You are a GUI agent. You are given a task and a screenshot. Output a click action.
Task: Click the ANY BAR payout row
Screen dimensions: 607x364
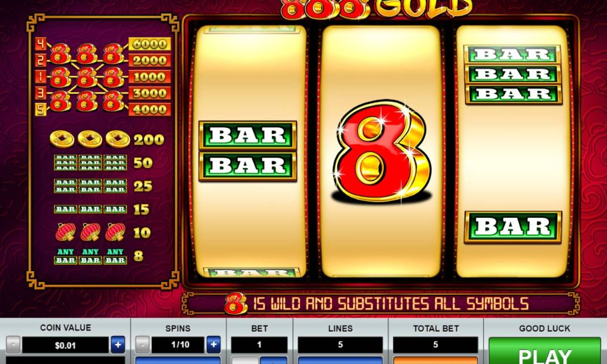pos(99,256)
